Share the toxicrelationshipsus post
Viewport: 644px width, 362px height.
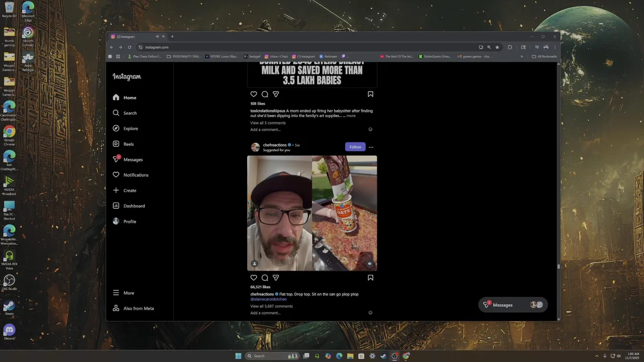point(276,94)
